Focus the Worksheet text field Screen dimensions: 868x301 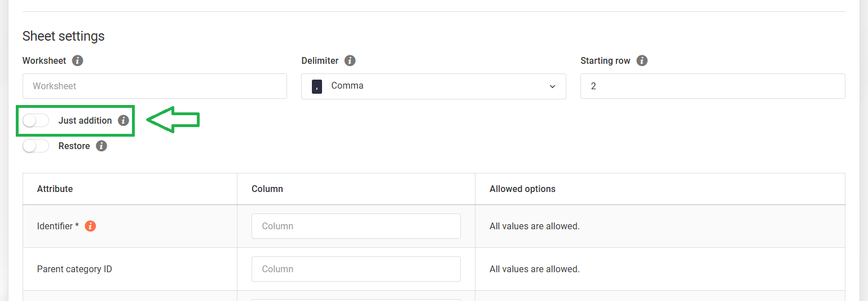click(x=155, y=86)
